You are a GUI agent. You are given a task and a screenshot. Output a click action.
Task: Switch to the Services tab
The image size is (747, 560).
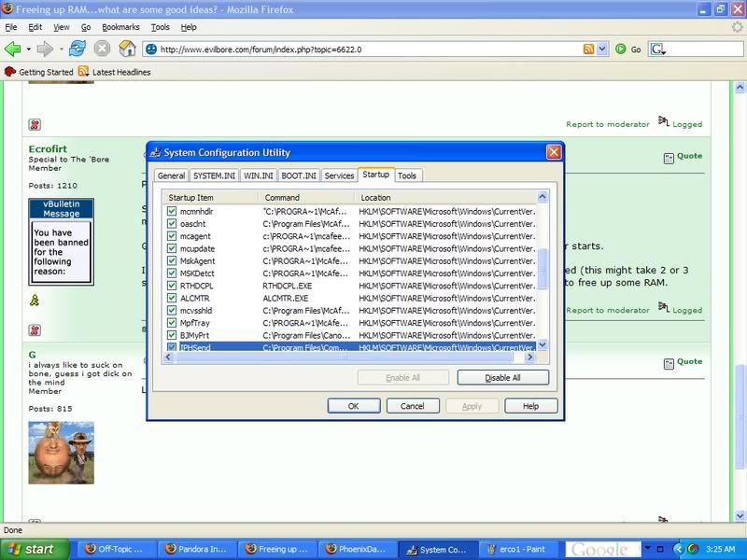[x=339, y=175]
